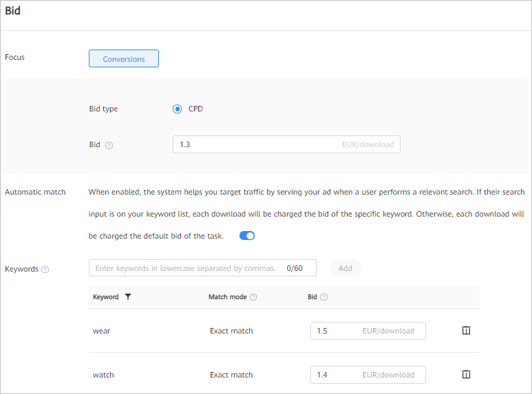532x394 pixels.
Task: Click the Match mode column header
Action: point(227,297)
